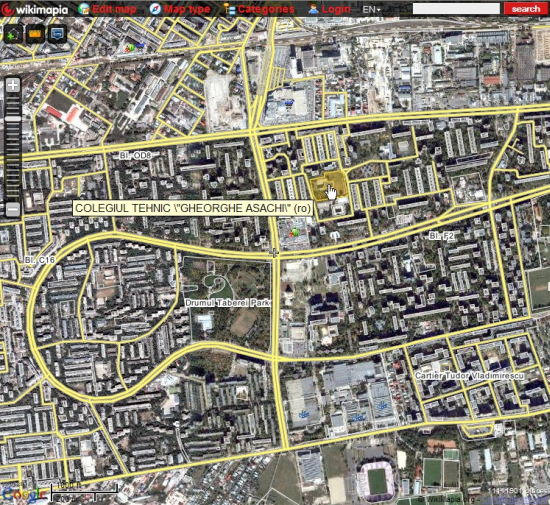
Task: Open the Map type menu
Action: [187, 9]
